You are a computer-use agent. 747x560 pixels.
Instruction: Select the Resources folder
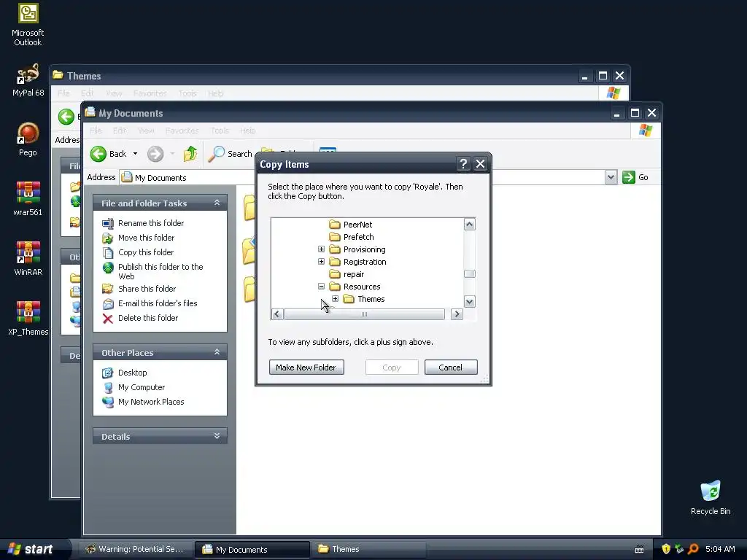pos(355,286)
